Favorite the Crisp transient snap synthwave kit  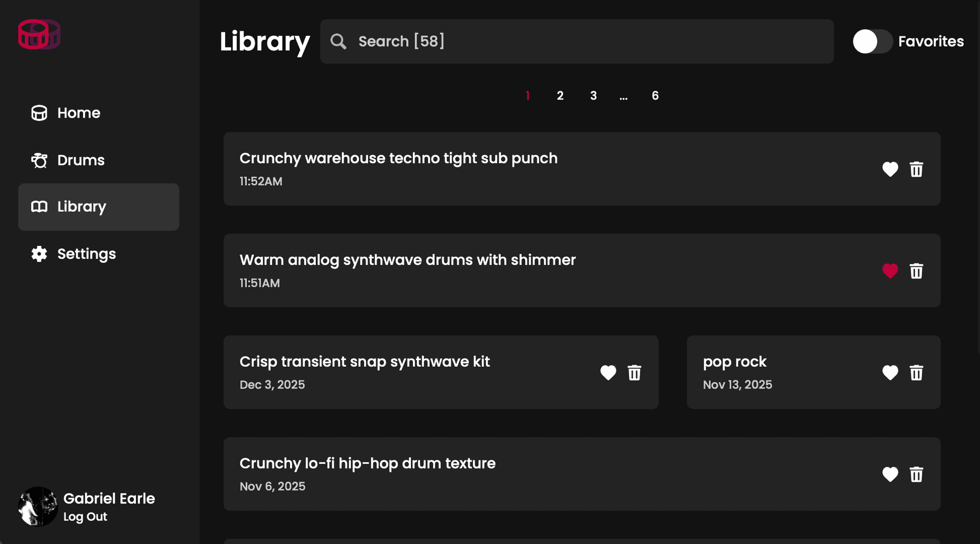[x=608, y=373]
